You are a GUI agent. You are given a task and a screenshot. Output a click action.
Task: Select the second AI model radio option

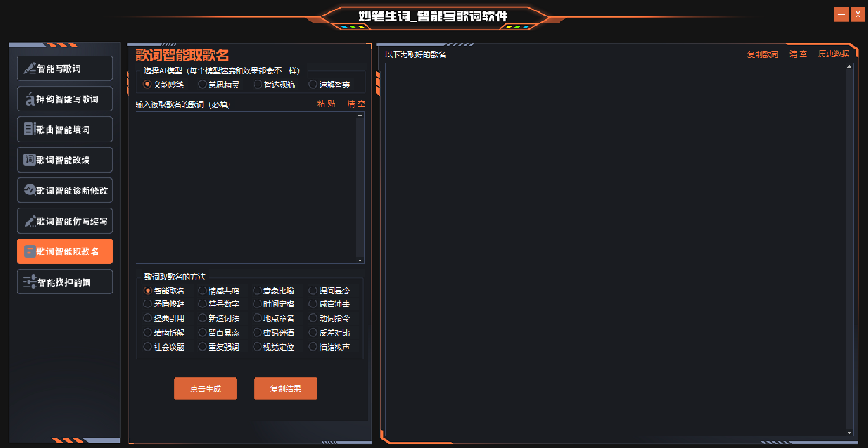202,84
